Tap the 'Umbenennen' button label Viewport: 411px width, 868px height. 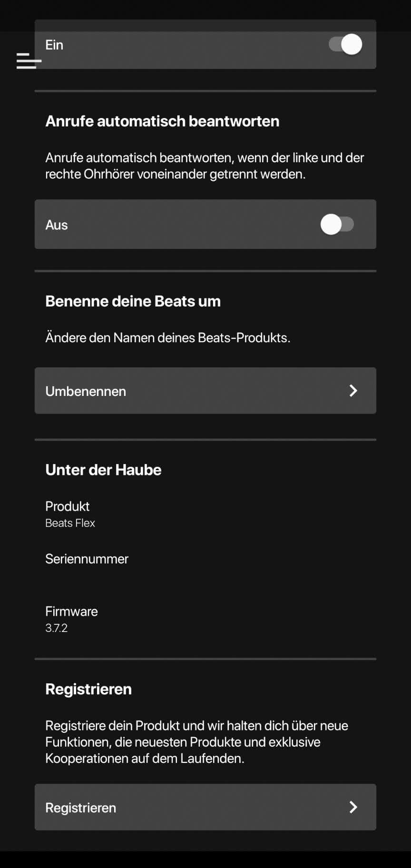86,391
